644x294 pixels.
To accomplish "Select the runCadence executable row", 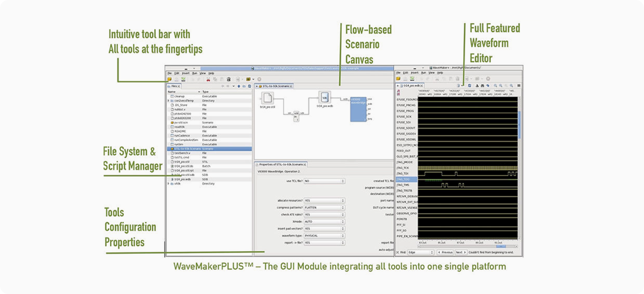I will [208, 135].
